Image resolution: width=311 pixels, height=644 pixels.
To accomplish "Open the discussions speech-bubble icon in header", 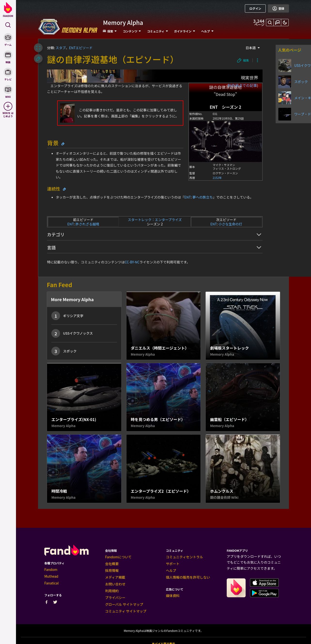I will point(277,23).
